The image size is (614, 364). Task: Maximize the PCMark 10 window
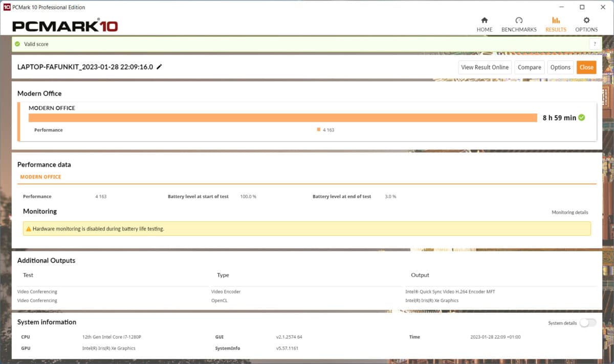pyautogui.click(x=582, y=7)
